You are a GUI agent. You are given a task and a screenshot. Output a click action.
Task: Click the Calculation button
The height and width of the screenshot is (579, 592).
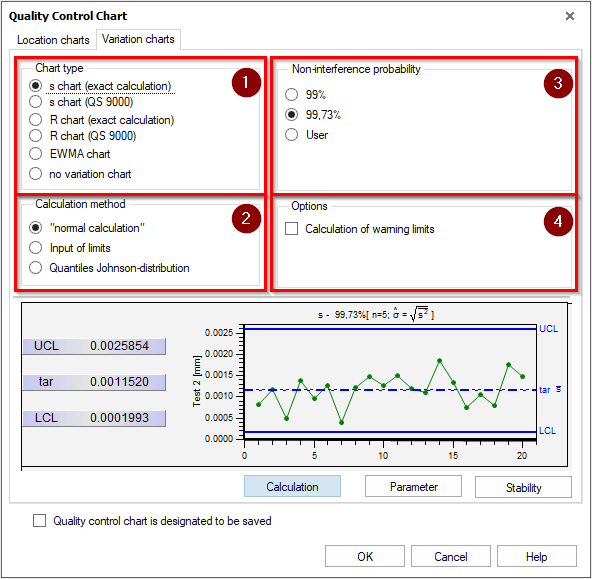(292, 486)
